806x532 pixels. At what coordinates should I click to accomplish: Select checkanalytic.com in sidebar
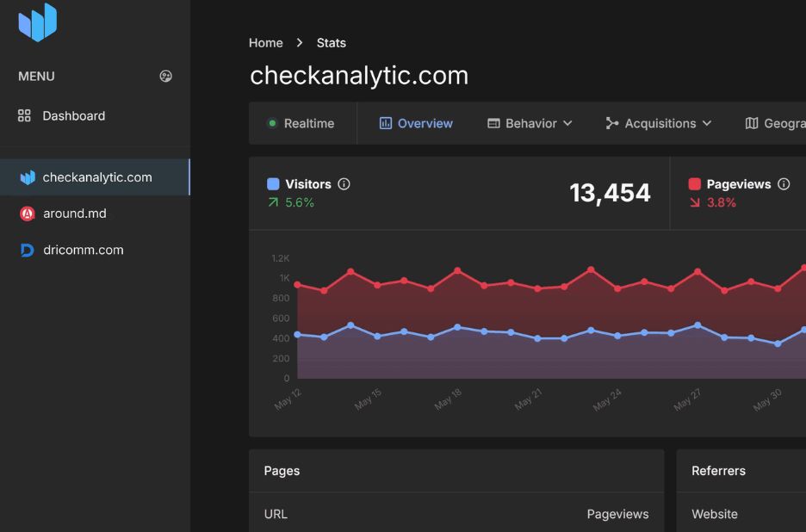[x=96, y=177]
